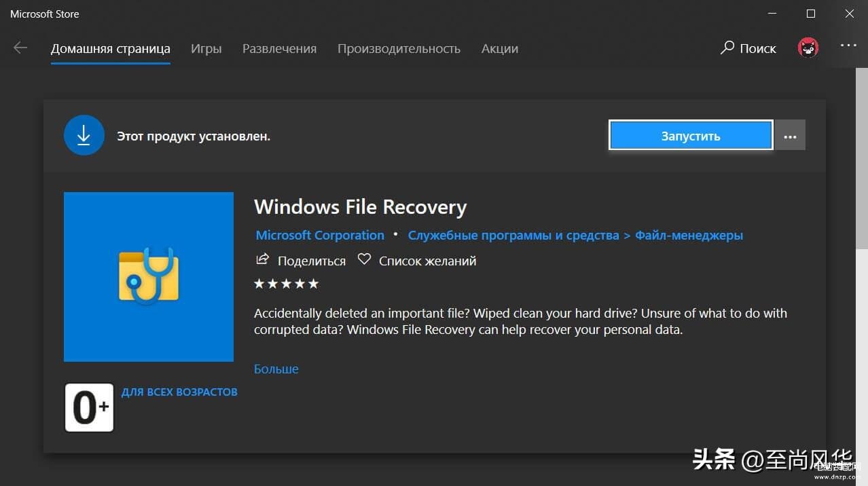Switch to the Игры tab
This screenshot has width=868, height=486.
[x=206, y=49]
